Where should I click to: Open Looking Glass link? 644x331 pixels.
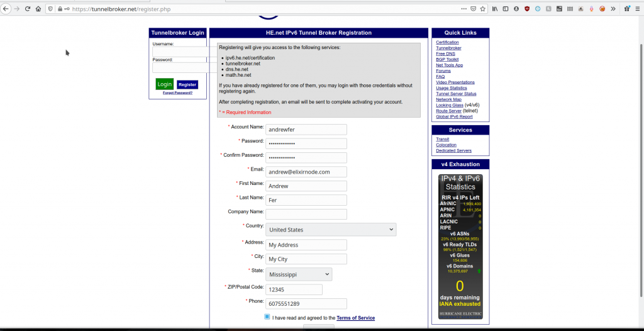[x=450, y=105]
